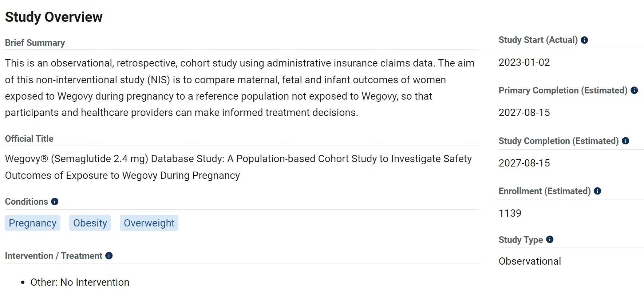This screenshot has width=644, height=297.
Task: Select the Pregnancy condition tag
Action: (x=32, y=223)
